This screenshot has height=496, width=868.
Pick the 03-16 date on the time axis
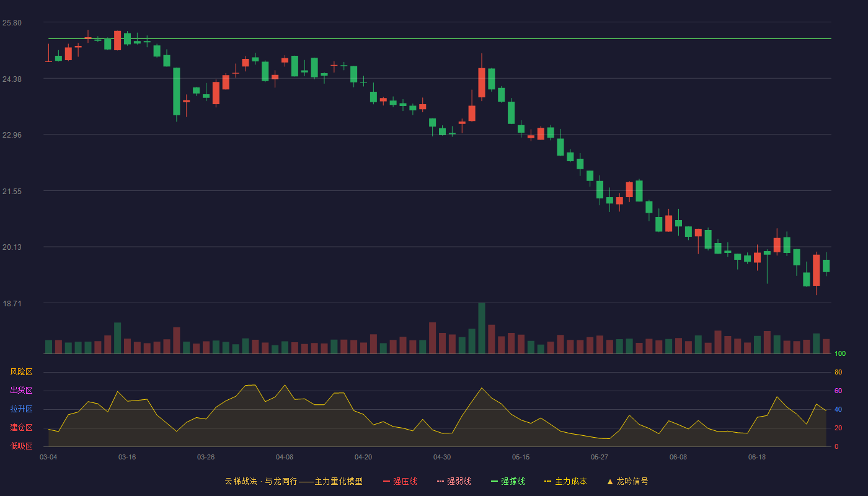click(x=127, y=457)
